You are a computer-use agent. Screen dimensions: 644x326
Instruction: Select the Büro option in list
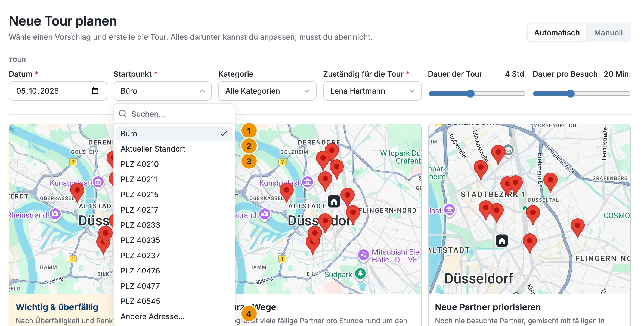(174, 134)
